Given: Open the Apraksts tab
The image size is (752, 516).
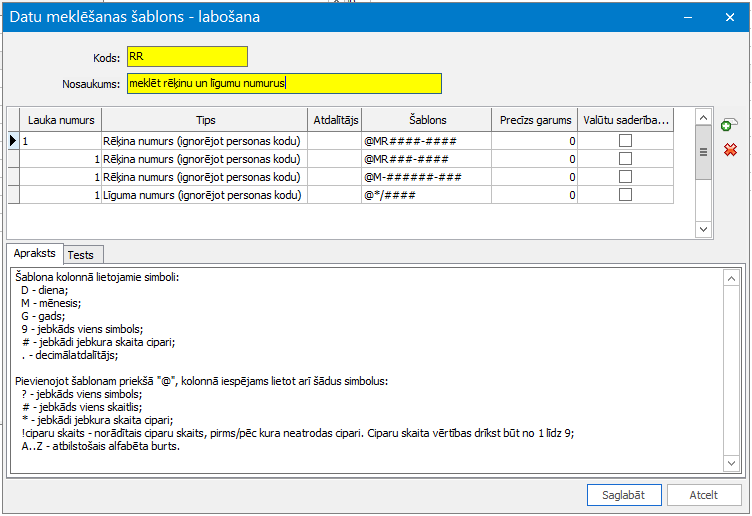Looking at the screenshot, I should point(35,253).
